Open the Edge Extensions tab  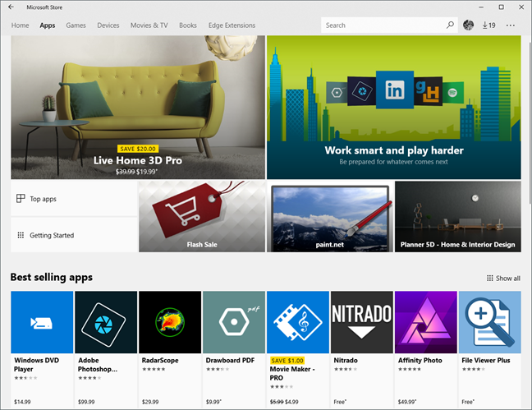pyautogui.click(x=232, y=25)
